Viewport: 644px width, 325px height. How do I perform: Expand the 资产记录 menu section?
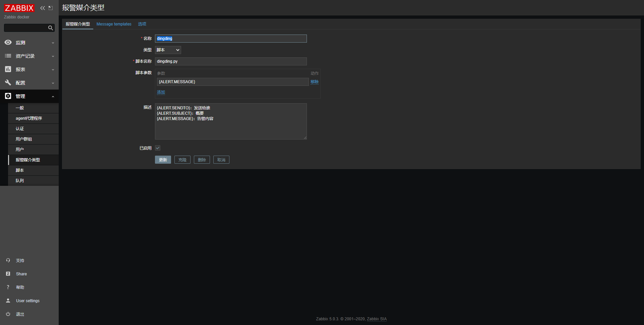(x=29, y=56)
